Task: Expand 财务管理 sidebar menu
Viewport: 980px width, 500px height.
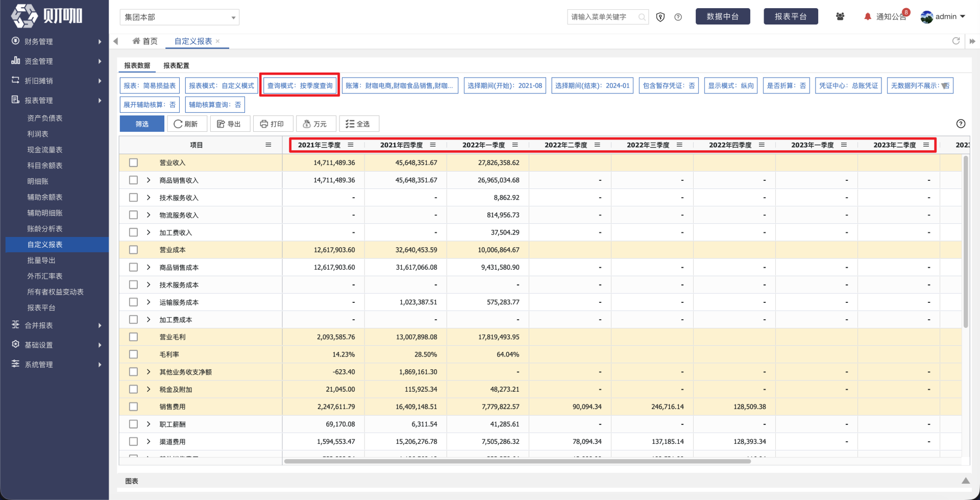Action: [55, 41]
